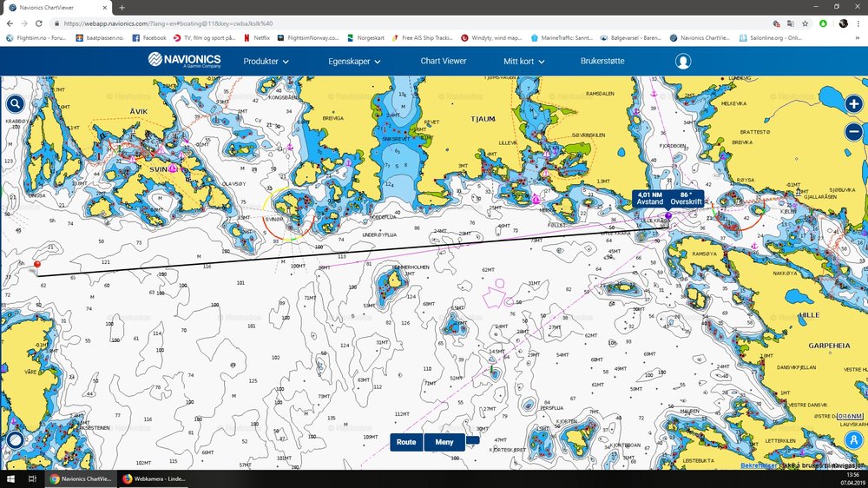The image size is (868, 488).
Task: Open baatplassen.no bookmark
Action: tap(100, 37)
